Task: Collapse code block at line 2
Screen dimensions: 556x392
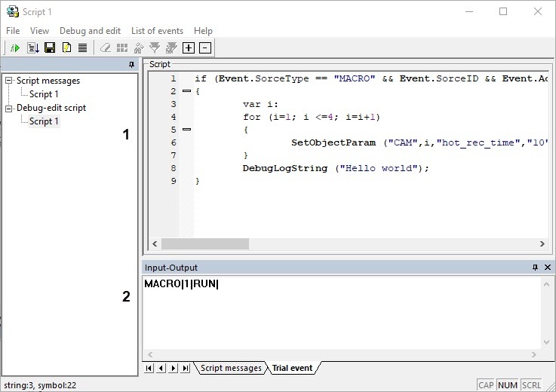Action: [x=186, y=91]
